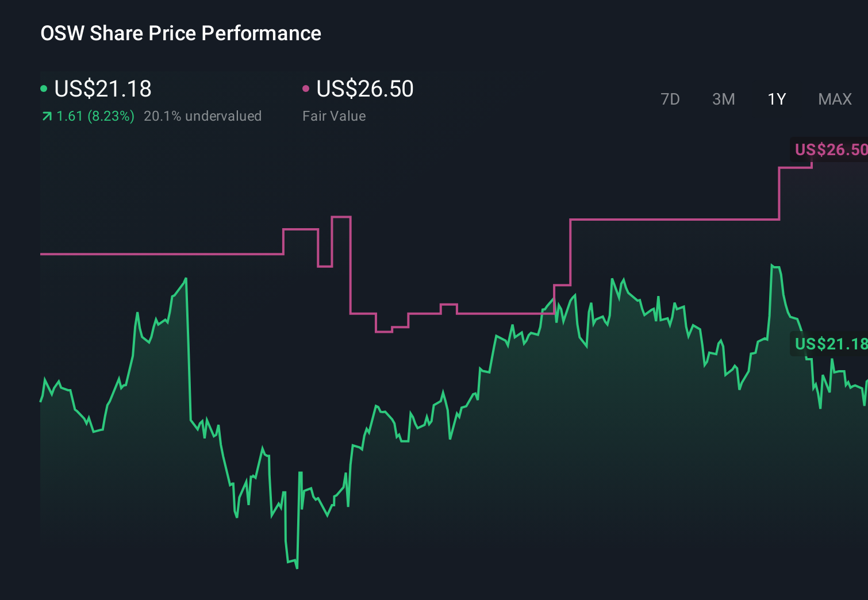The image size is (868, 600).
Task: Switch to the MAX time range
Action: [835, 99]
